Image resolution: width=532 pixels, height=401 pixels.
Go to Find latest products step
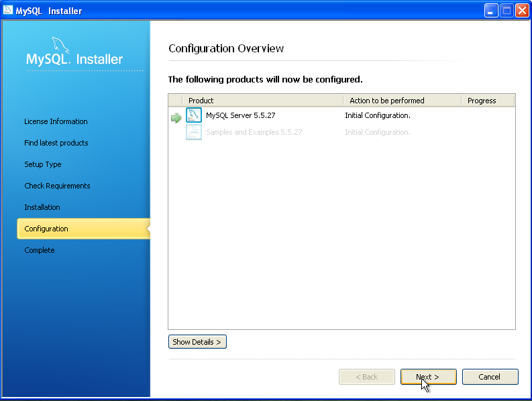tap(56, 143)
